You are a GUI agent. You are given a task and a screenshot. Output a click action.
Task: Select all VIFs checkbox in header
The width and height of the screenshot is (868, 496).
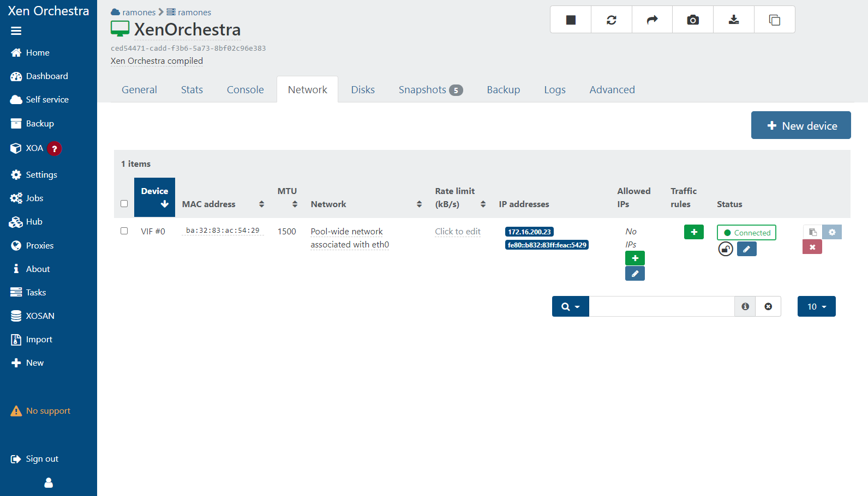tap(124, 203)
